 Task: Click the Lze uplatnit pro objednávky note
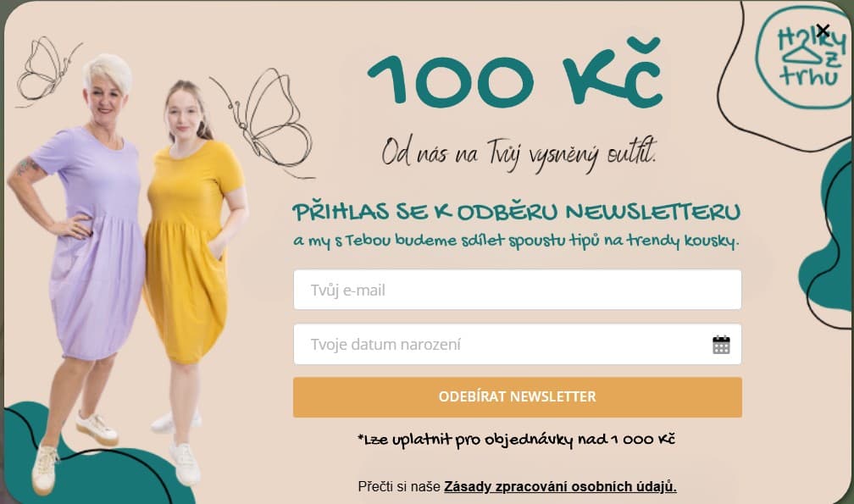tap(516, 440)
